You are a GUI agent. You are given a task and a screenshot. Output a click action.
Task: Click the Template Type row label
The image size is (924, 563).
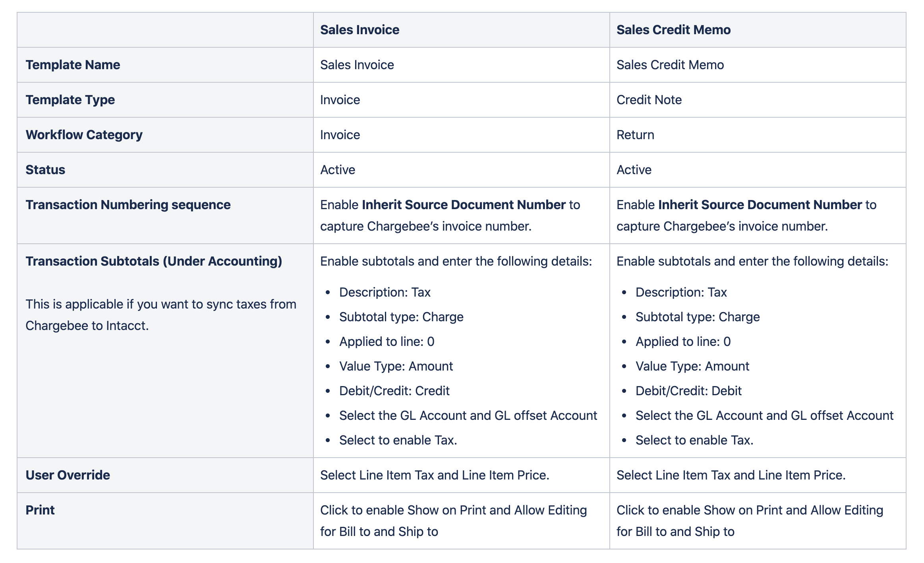pyautogui.click(x=70, y=100)
